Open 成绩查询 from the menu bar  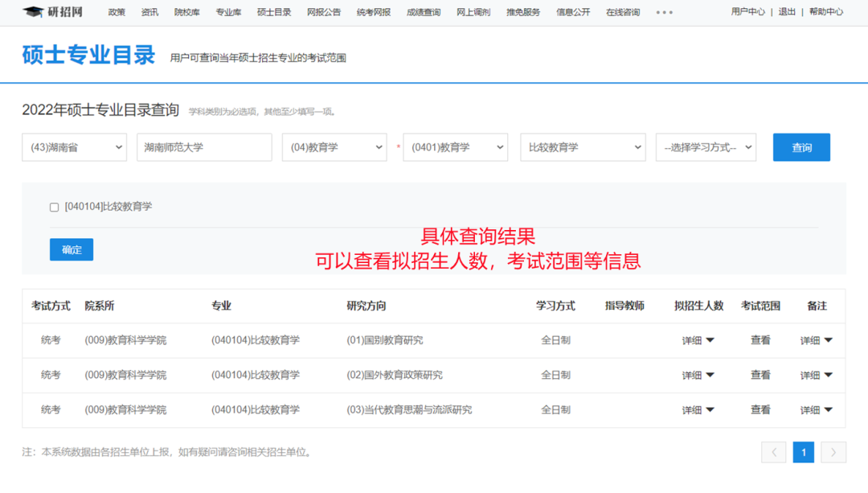(x=423, y=12)
